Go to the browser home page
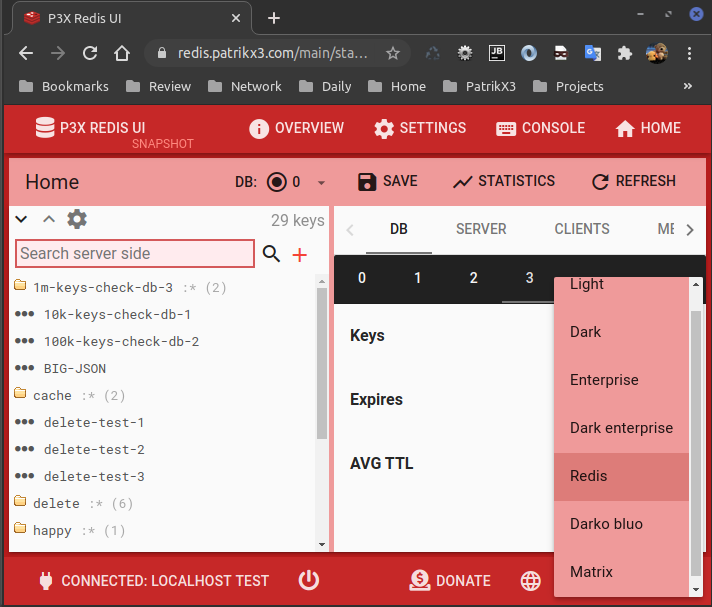Image resolution: width=712 pixels, height=607 pixels. (x=122, y=53)
